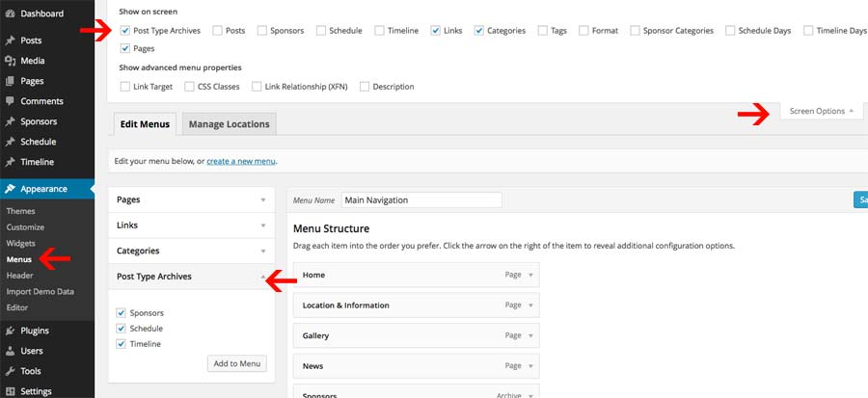Toggle the Post Type Archives screen option
868x398 pixels.
tap(125, 31)
